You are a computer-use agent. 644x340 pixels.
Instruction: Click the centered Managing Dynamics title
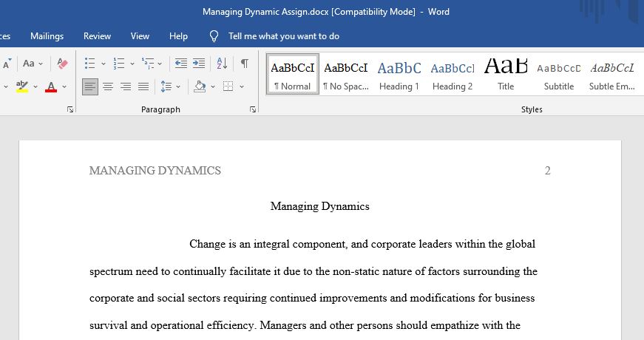pyautogui.click(x=320, y=206)
